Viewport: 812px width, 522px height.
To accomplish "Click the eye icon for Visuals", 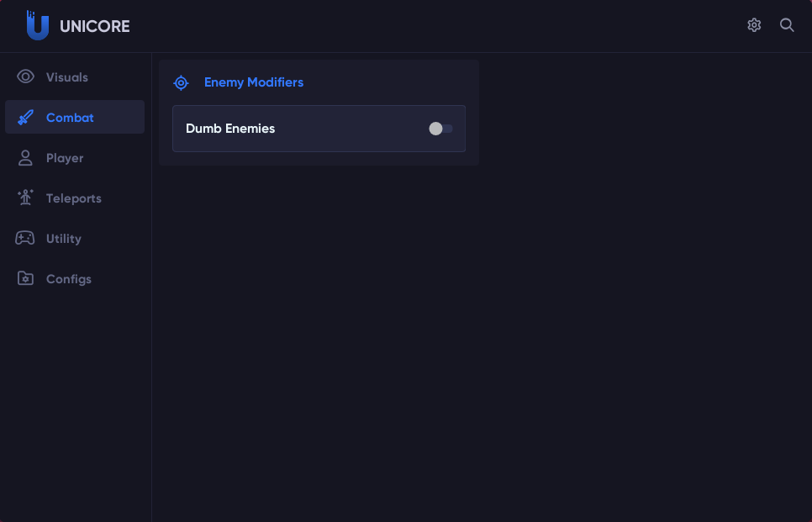I will [25, 77].
